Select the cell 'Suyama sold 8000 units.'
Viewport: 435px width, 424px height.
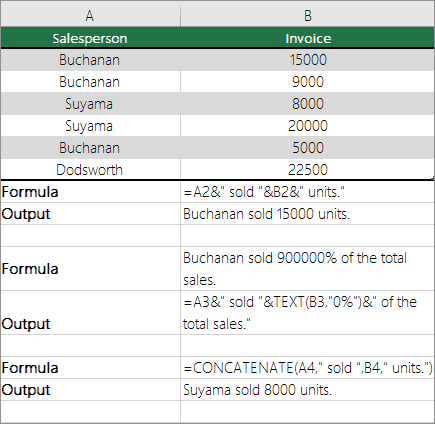pos(307,390)
